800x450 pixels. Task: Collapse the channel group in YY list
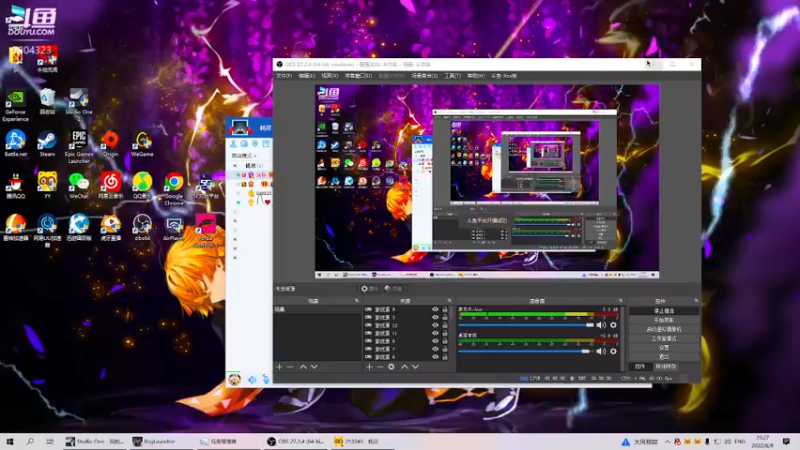[x=235, y=166]
